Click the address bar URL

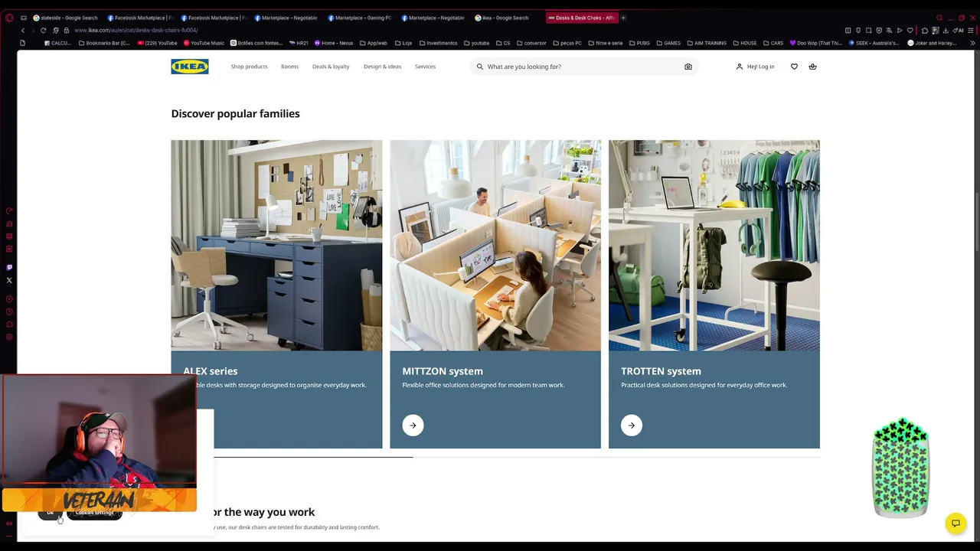click(x=136, y=31)
